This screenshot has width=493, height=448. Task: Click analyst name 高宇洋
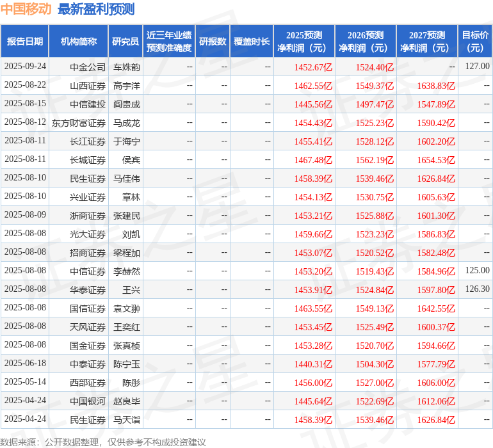pyautogui.click(x=127, y=85)
